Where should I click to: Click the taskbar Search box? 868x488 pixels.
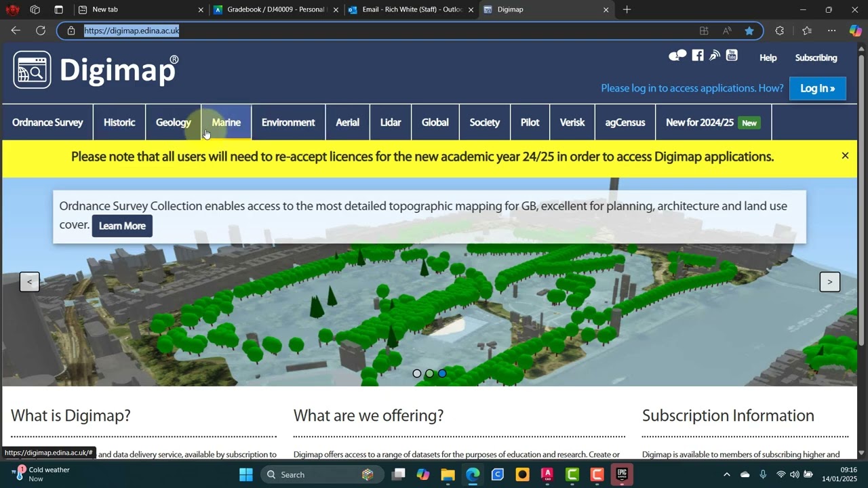[322, 474]
